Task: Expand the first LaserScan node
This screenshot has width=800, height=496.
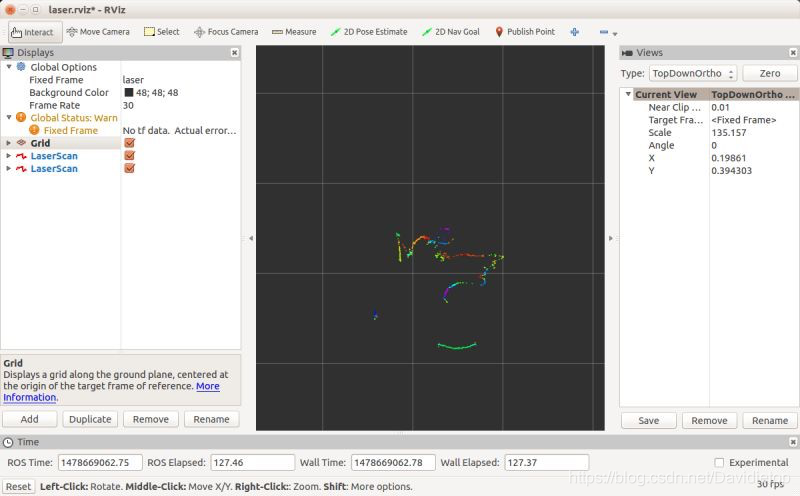Action: tap(9, 156)
